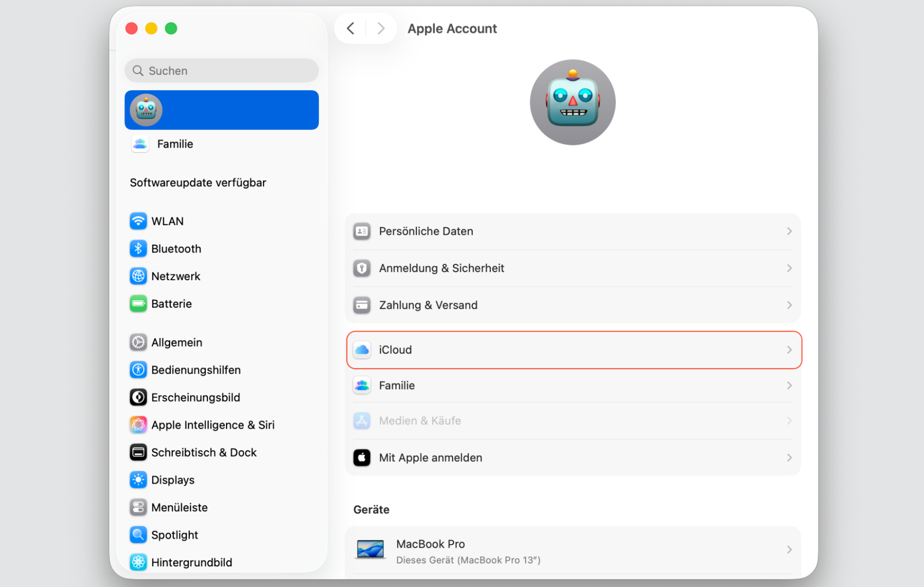Open Mit Apple anmelden settings
The image size is (924, 587).
point(573,458)
